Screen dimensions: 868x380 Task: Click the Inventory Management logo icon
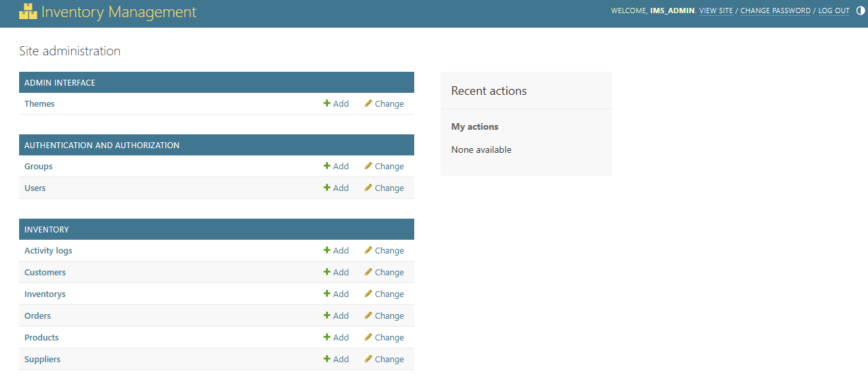tap(28, 12)
